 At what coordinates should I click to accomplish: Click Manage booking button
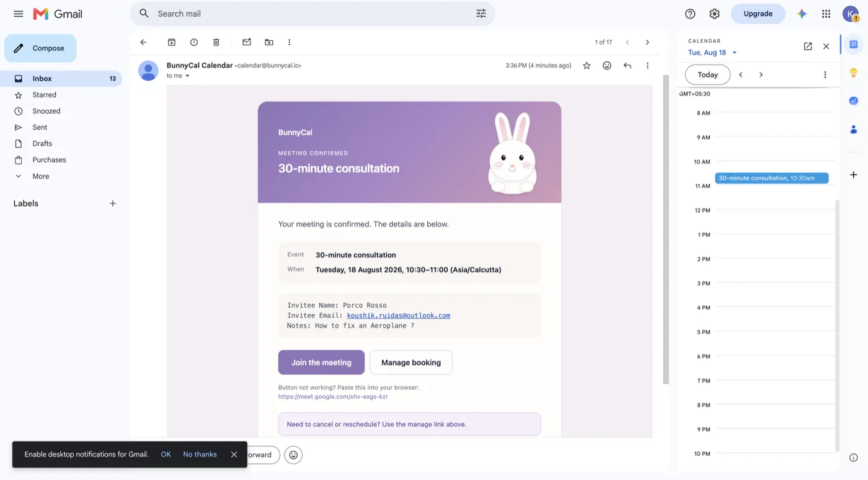(411, 362)
